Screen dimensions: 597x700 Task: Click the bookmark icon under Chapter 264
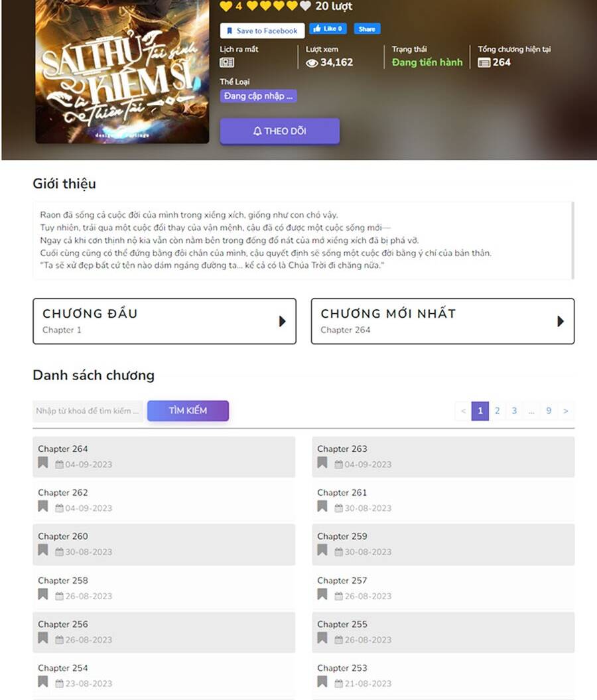[43, 463]
